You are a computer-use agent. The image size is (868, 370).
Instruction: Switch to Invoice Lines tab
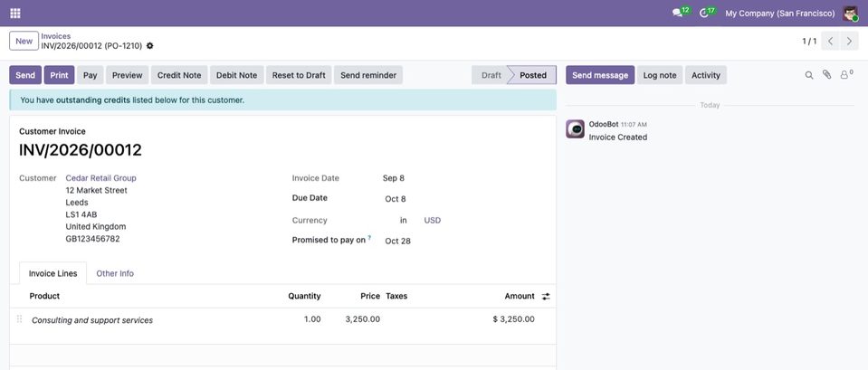[x=53, y=273]
